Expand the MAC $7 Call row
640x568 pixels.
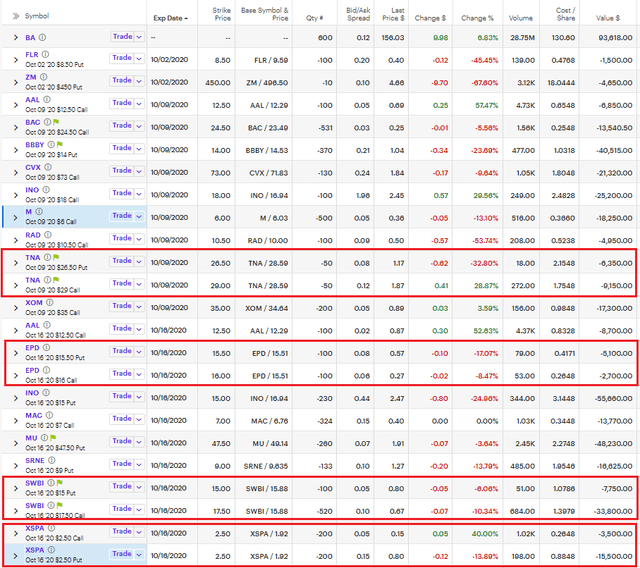16,421
